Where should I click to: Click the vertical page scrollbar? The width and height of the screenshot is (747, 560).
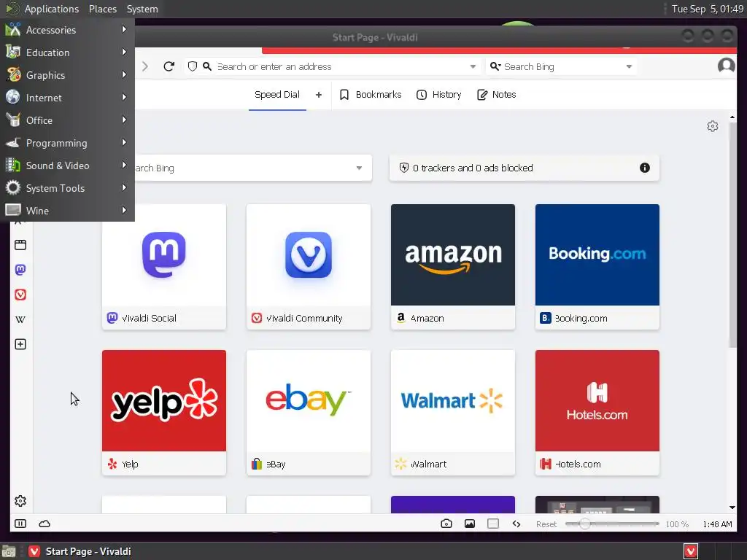732,236
